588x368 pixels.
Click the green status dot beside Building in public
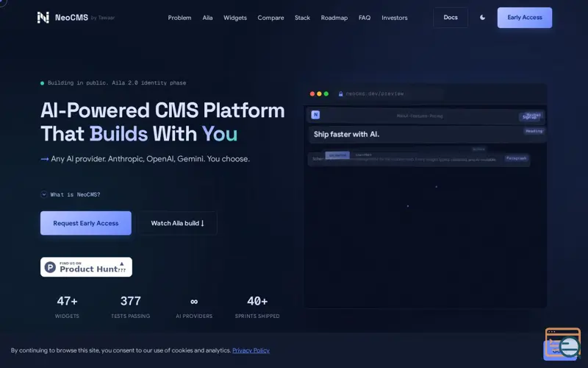coord(43,83)
